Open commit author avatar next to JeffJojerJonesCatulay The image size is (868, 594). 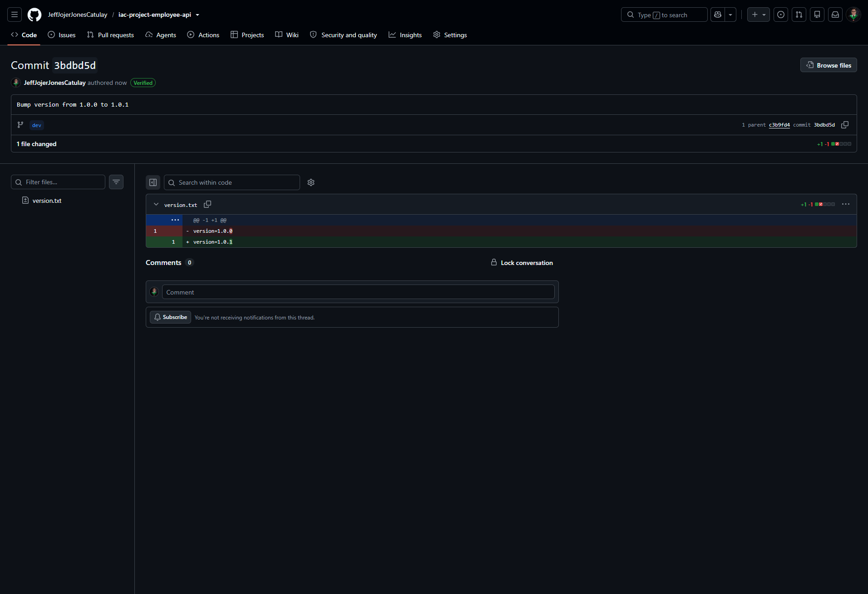(16, 83)
